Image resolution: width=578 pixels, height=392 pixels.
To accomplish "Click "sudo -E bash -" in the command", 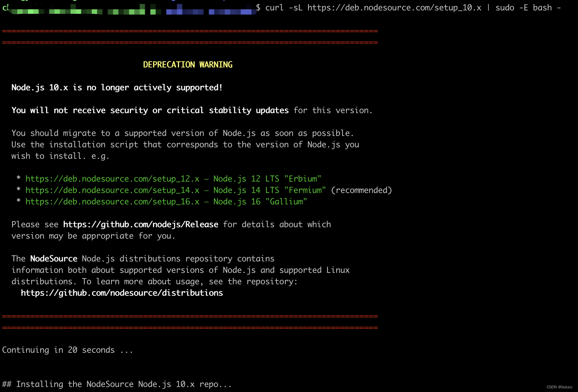I will (x=528, y=8).
